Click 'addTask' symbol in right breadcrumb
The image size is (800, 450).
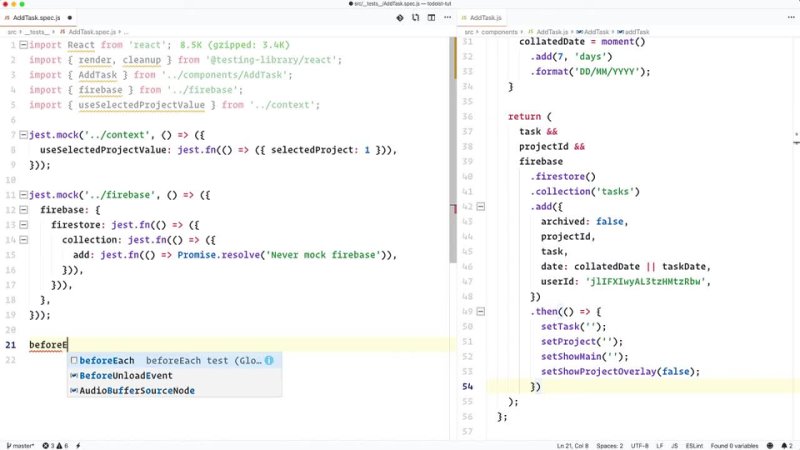(x=637, y=32)
